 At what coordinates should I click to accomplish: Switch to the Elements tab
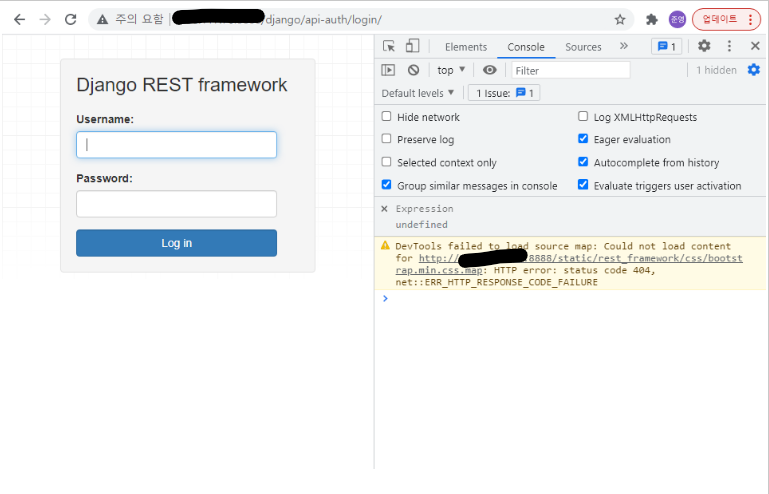(x=466, y=47)
